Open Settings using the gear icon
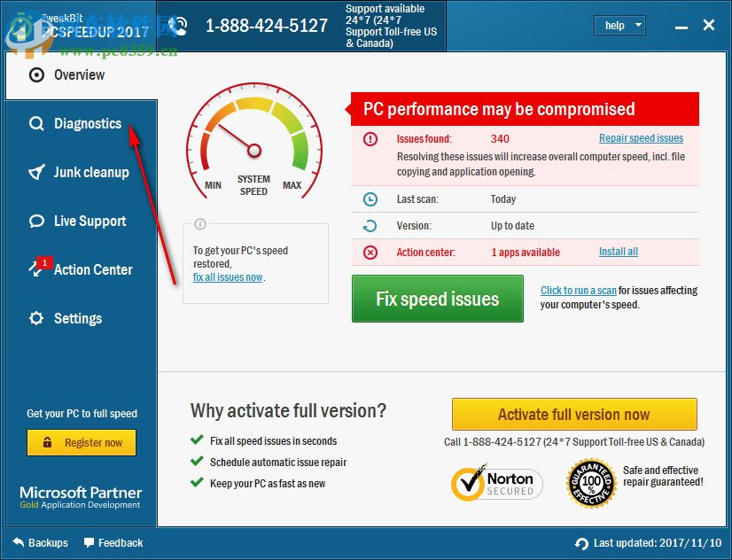Viewport: 732px width, 560px height. [36, 318]
